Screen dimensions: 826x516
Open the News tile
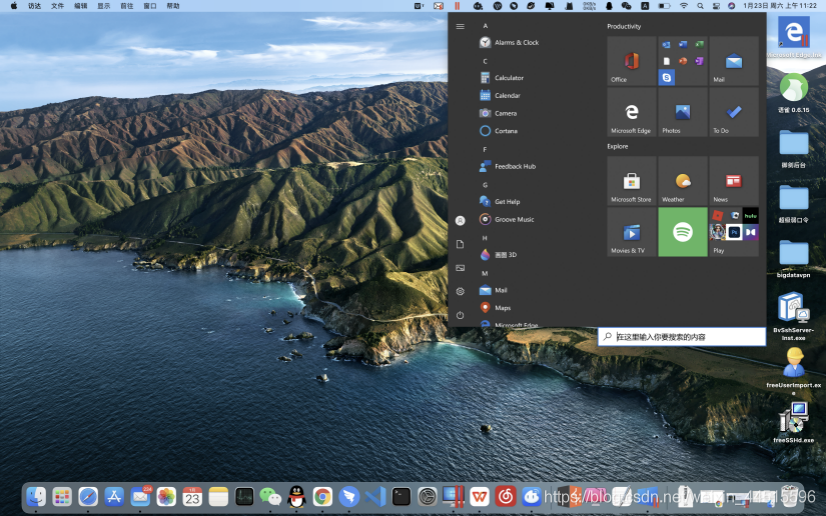[x=734, y=181]
